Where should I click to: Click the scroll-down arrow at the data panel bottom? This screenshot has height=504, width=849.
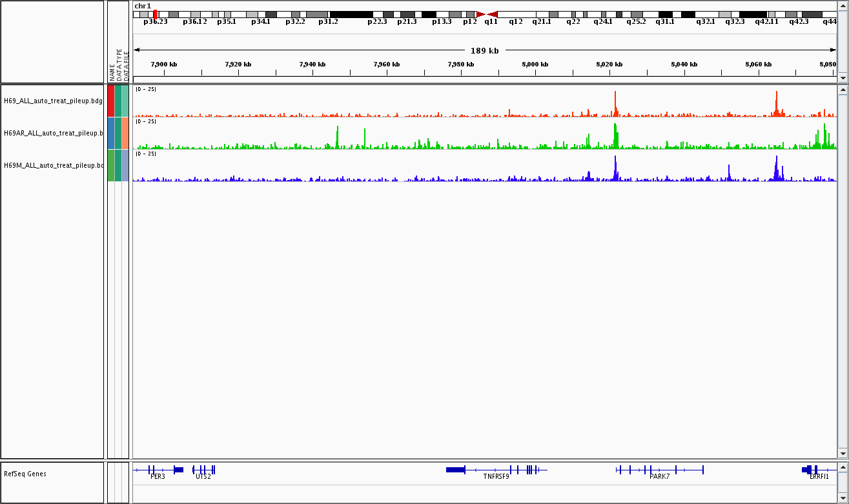pyautogui.click(x=842, y=453)
